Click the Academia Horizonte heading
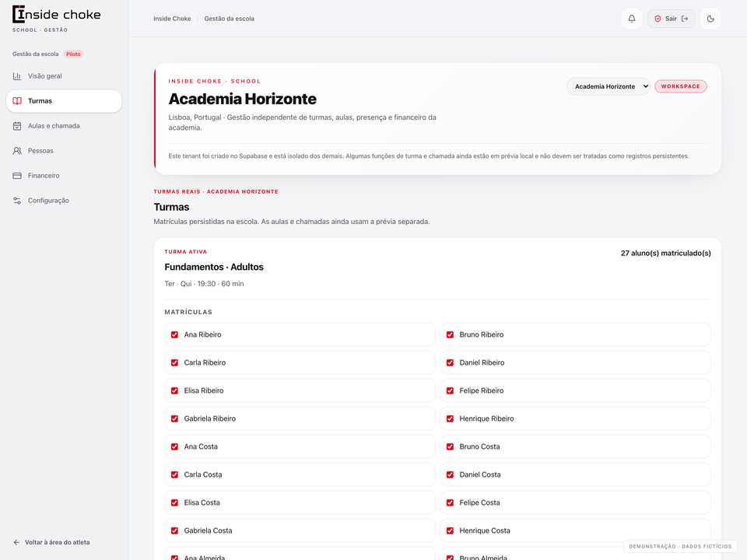Viewport: 747px width, 560px height. [x=243, y=99]
